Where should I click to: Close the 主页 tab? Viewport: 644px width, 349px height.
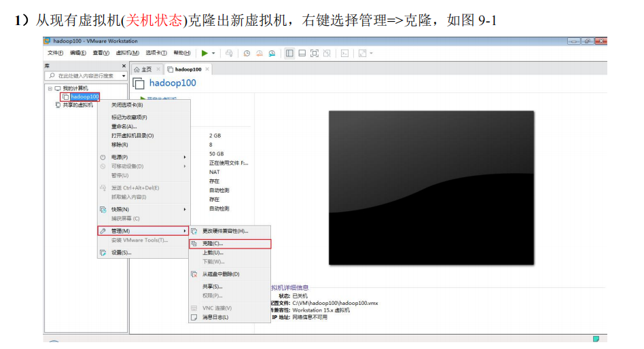pyautogui.click(x=158, y=69)
